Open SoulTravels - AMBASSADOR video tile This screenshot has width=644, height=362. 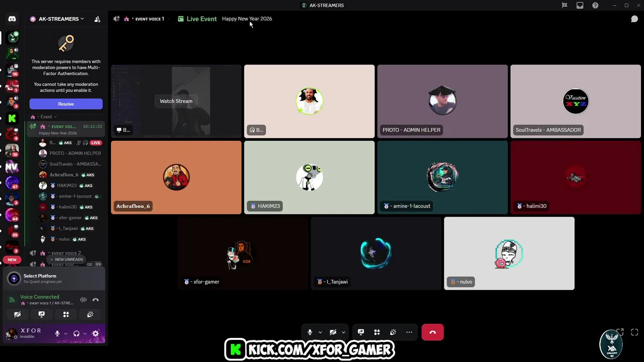tap(576, 101)
